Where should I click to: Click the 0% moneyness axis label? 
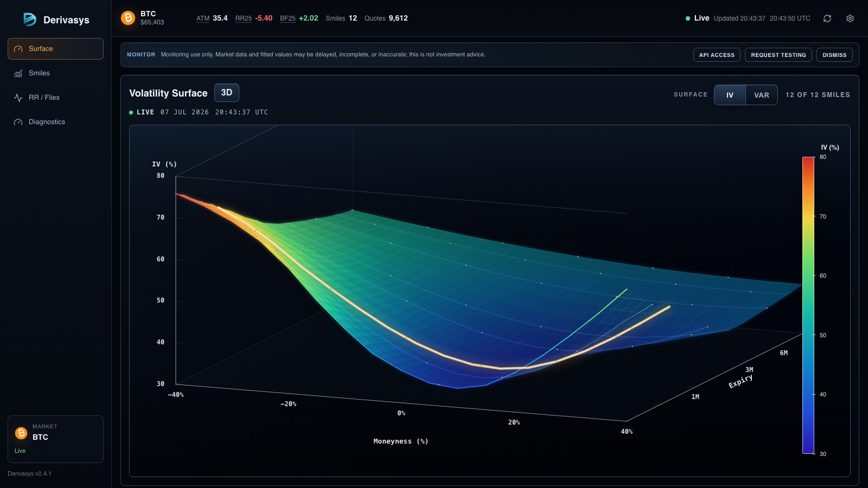[401, 413]
